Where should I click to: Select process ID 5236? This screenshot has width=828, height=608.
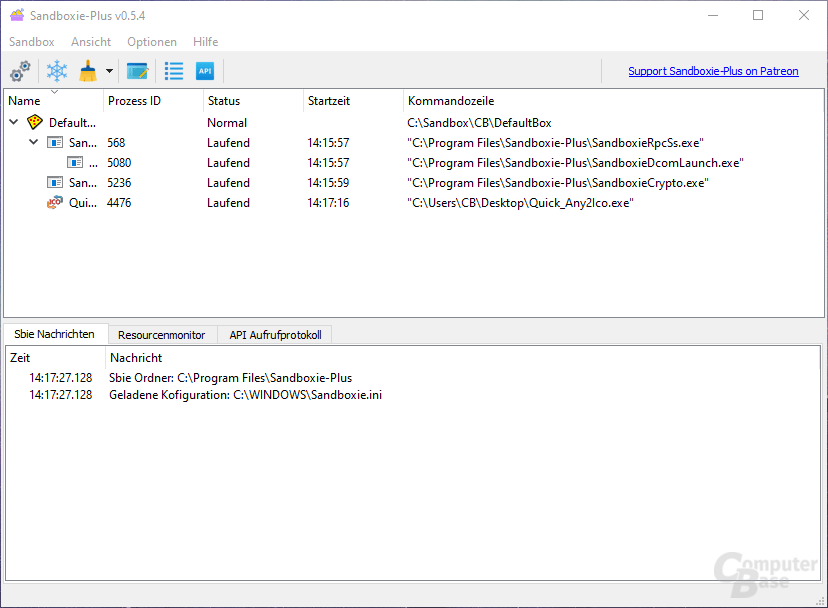point(119,183)
